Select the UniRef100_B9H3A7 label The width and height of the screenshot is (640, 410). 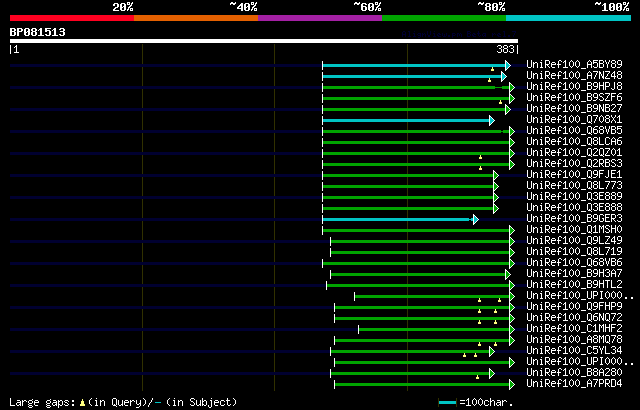click(x=574, y=273)
